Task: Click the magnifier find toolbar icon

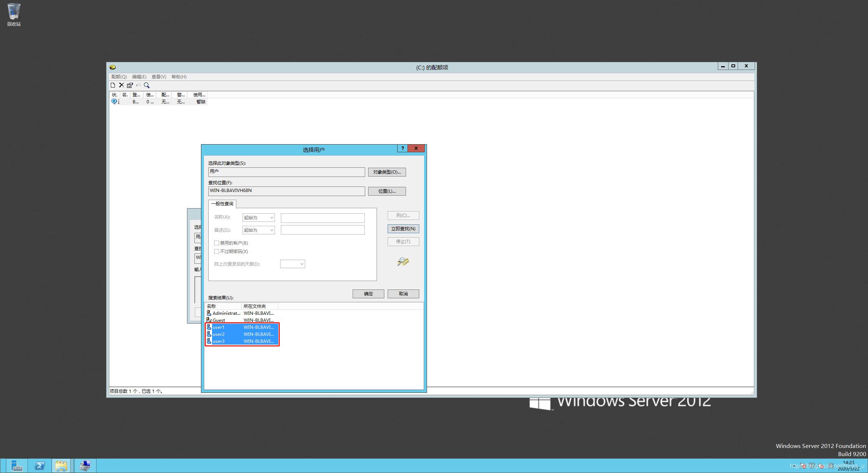Action: 147,85
